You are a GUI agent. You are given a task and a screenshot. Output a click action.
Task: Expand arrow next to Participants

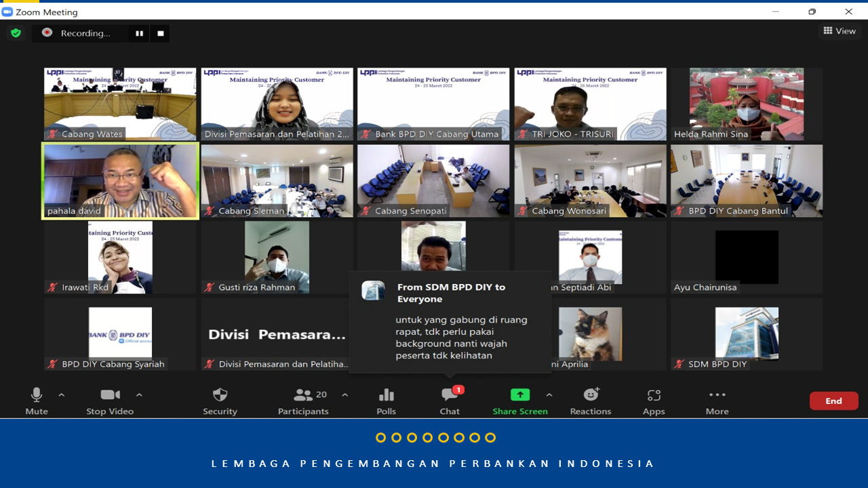[344, 394]
